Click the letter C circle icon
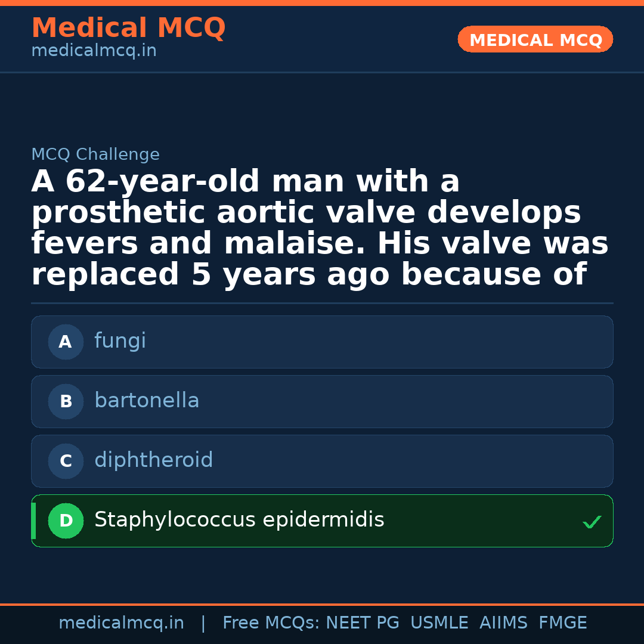The width and height of the screenshot is (644, 644). pos(66,462)
